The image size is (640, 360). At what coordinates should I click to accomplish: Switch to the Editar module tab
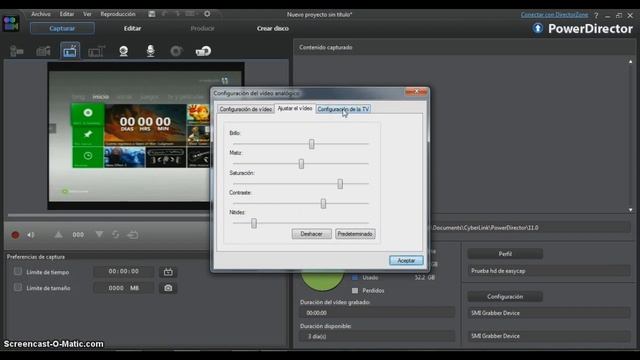[x=132, y=28]
